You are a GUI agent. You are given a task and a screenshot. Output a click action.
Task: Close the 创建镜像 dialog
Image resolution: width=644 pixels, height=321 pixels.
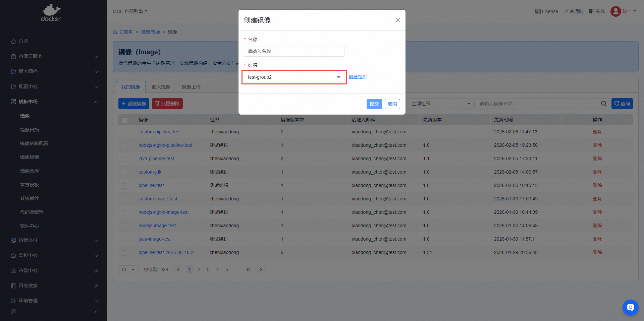[x=397, y=20]
